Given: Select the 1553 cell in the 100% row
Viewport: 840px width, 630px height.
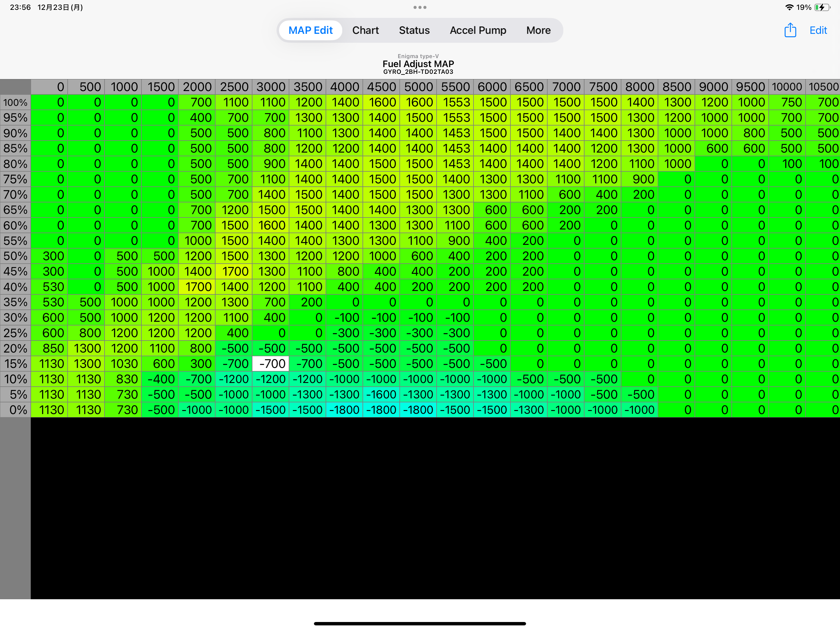Looking at the screenshot, I should tap(455, 103).
